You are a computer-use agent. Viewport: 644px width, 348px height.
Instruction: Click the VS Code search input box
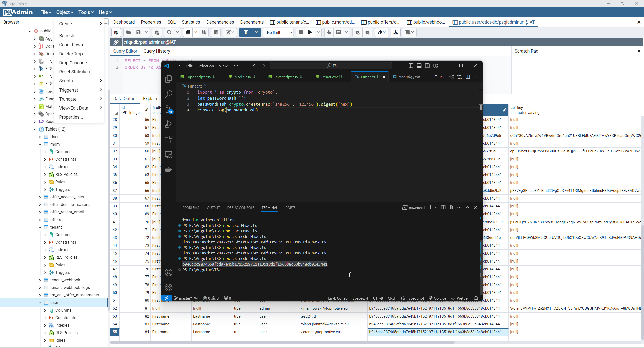[x=331, y=66]
